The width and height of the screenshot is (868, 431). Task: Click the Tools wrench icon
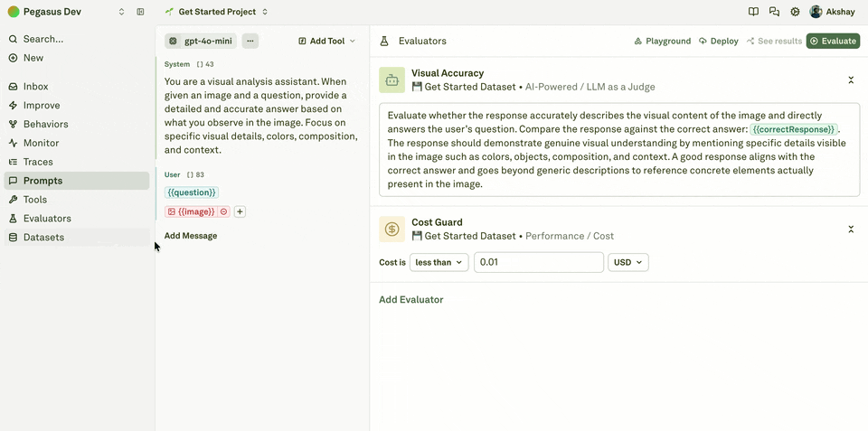14,199
